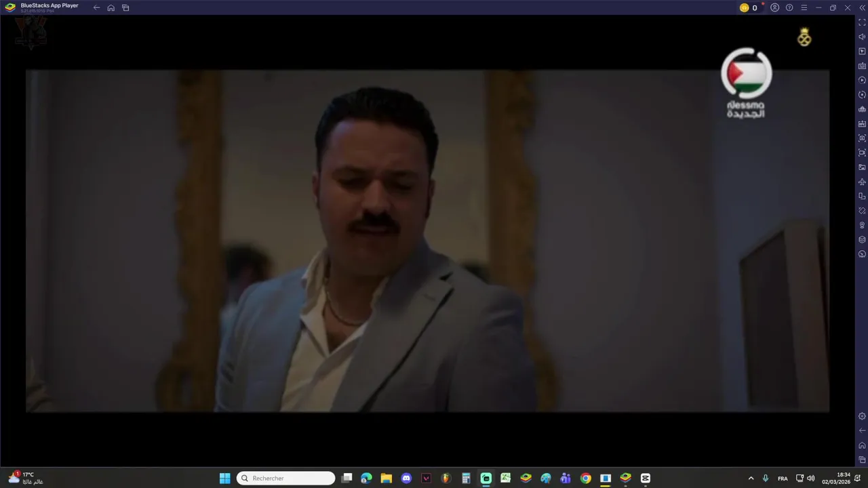Image resolution: width=868 pixels, height=488 pixels.
Task: Open clock and date 18:34 in taskbar
Action: point(836,479)
